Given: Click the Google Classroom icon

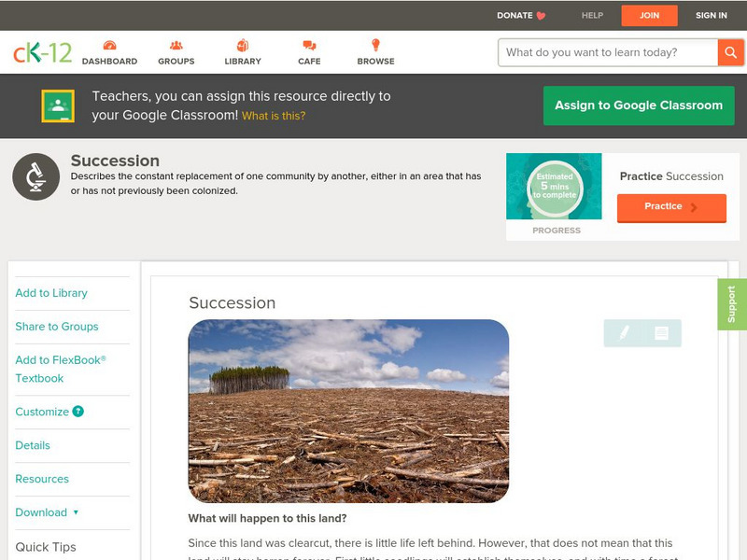Looking at the screenshot, I should tap(58, 105).
